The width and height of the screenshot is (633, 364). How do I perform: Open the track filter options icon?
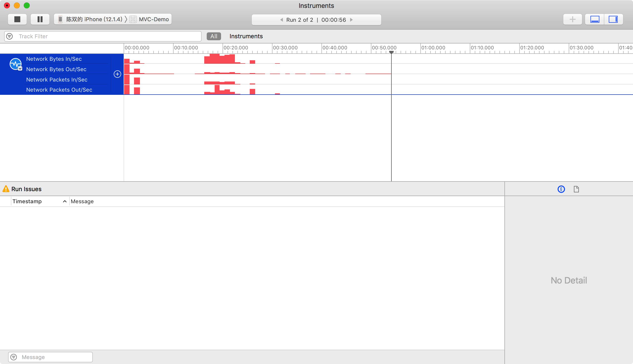point(9,36)
